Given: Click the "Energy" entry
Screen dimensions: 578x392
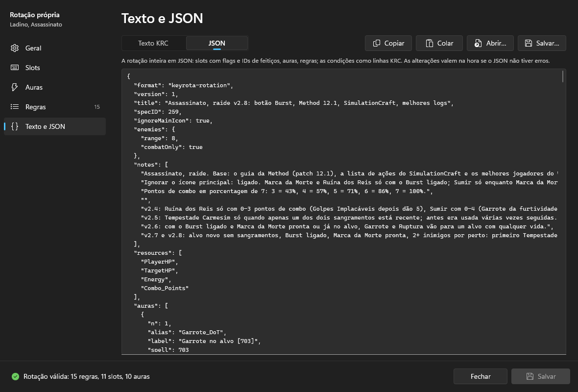Looking at the screenshot, I should pyautogui.click(x=156, y=279).
